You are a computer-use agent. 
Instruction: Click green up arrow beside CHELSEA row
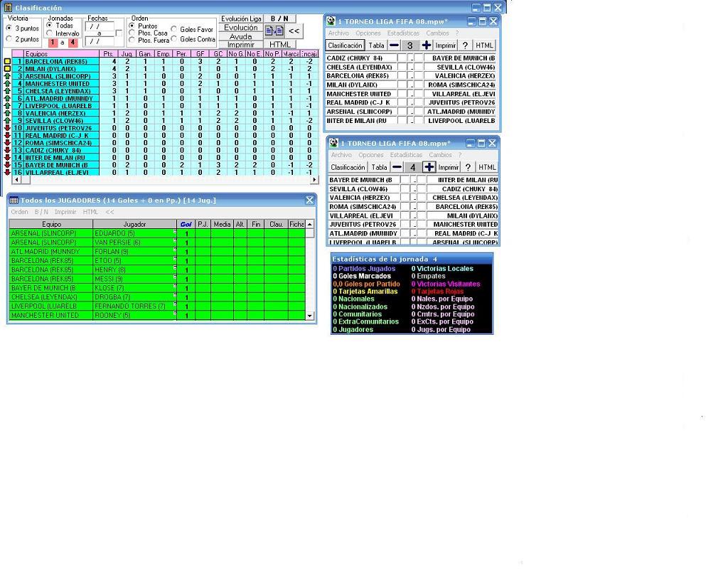[7, 91]
